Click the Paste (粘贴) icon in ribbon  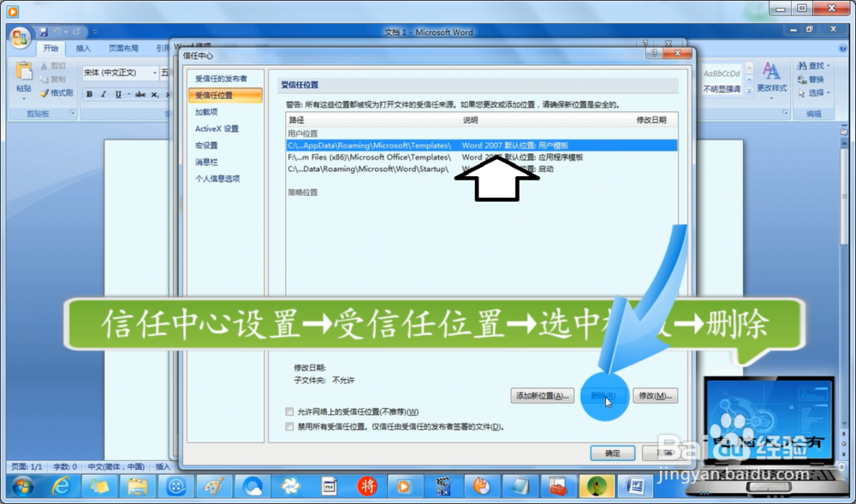pyautogui.click(x=23, y=72)
